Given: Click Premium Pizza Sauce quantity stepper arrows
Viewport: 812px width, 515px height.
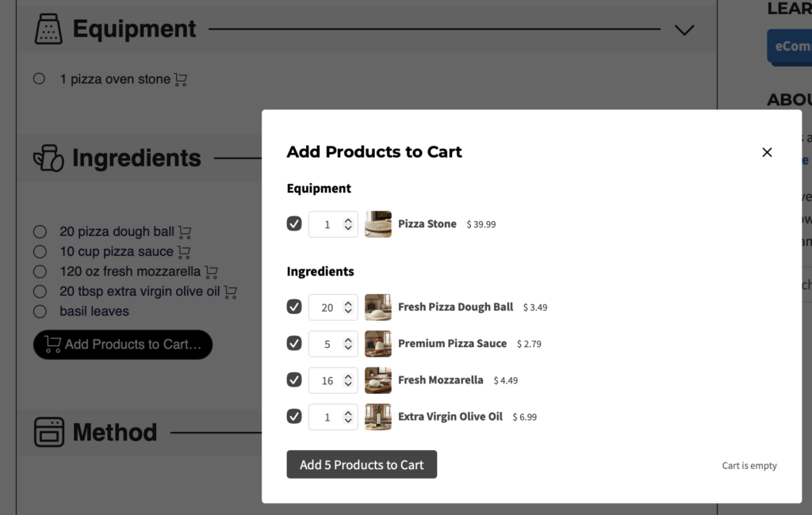Looking at the screenshot, I should (x=348, y=344).
